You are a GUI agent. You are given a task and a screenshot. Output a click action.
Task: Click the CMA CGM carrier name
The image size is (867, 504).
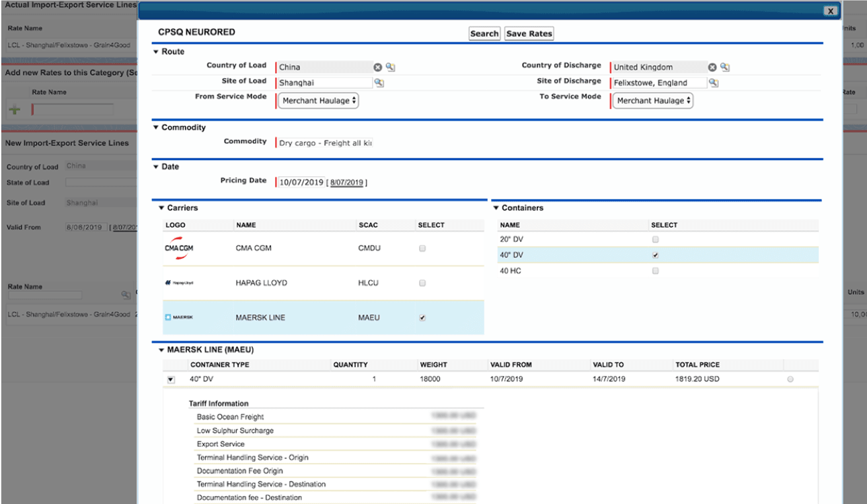pos(254,249)
